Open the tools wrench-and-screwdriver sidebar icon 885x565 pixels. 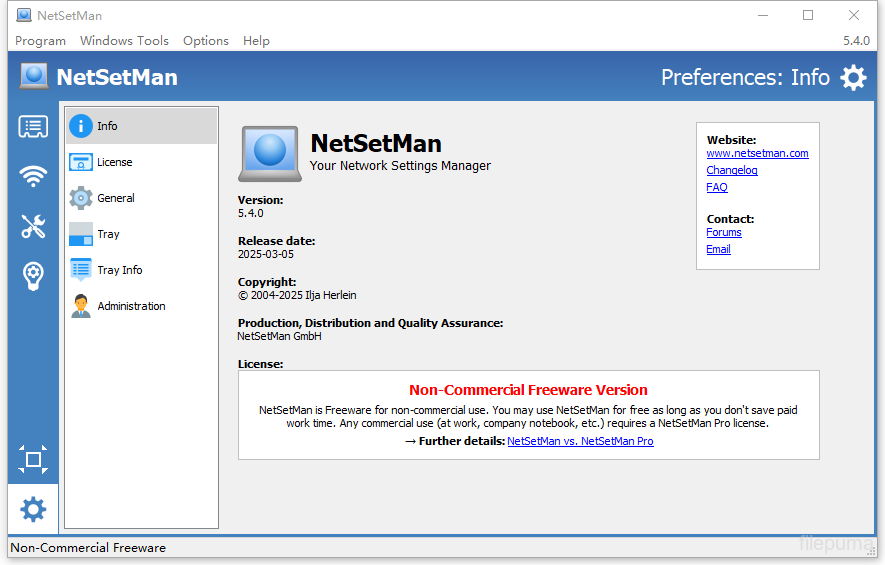[x=33, y=227]
